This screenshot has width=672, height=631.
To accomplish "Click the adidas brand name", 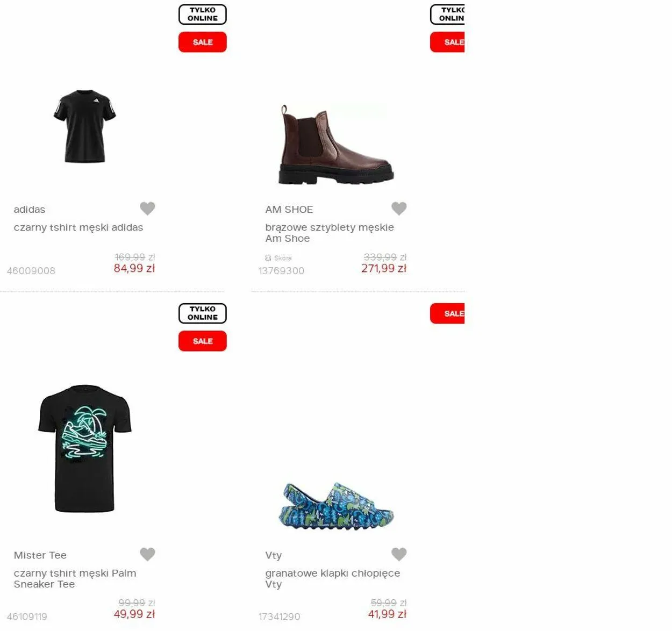I will [x=30, y=210].
